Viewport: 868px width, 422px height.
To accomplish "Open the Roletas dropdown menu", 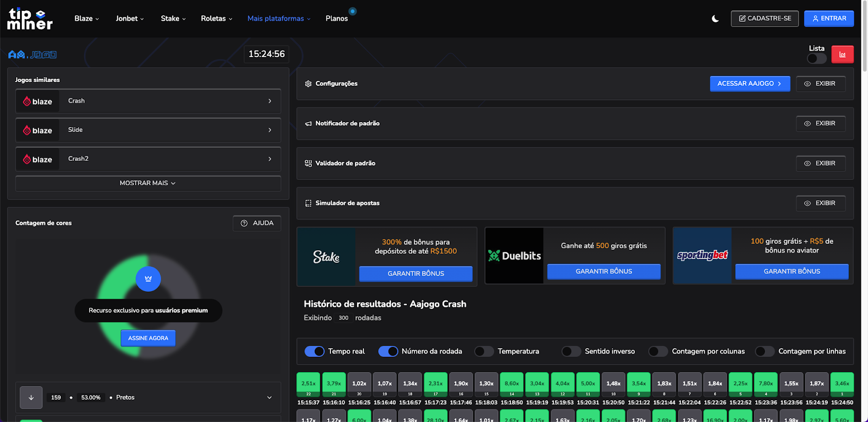I will (216, 18).
